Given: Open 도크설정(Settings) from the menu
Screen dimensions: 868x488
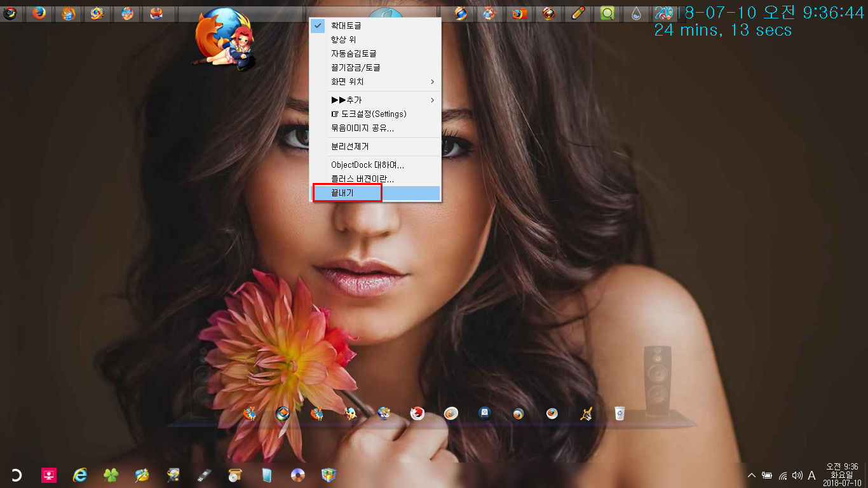Looking at the screenshot, I should [376, 114].
